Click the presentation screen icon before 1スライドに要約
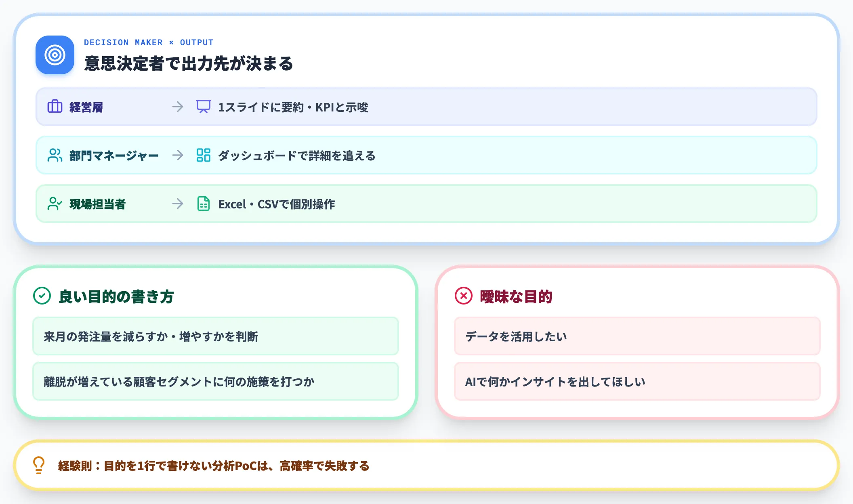This screenshot has height=504, width=853. point(204,107)
